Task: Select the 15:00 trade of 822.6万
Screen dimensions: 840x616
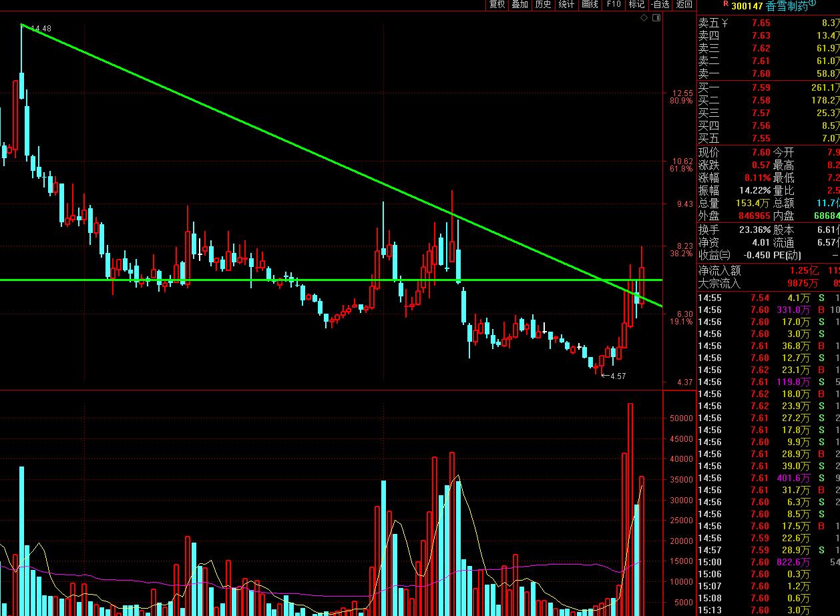Action: coord(769,562)
